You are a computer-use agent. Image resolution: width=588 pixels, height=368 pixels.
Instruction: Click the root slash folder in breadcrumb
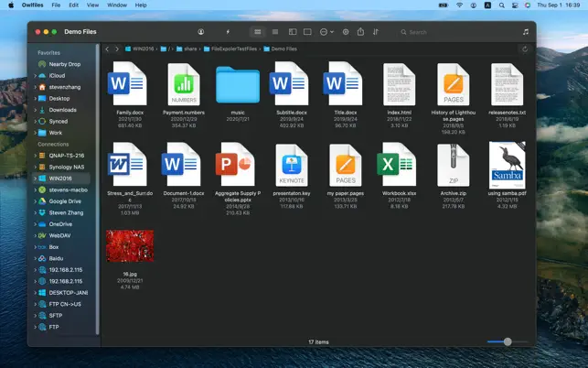(166, 49)
